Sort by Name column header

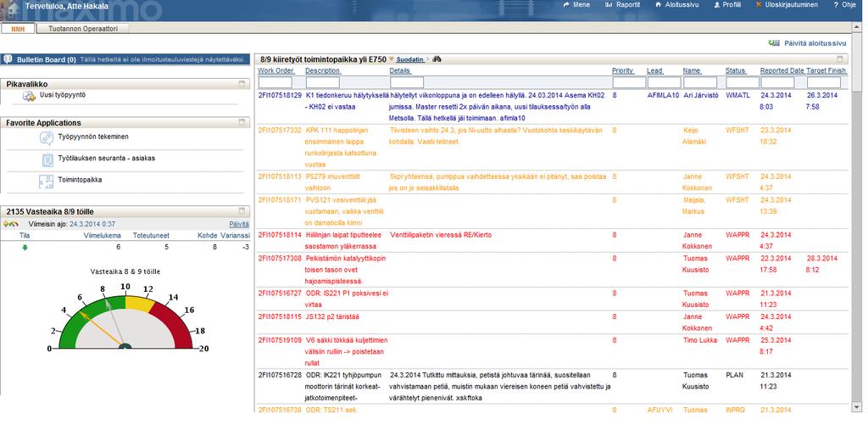pos(692,71)
